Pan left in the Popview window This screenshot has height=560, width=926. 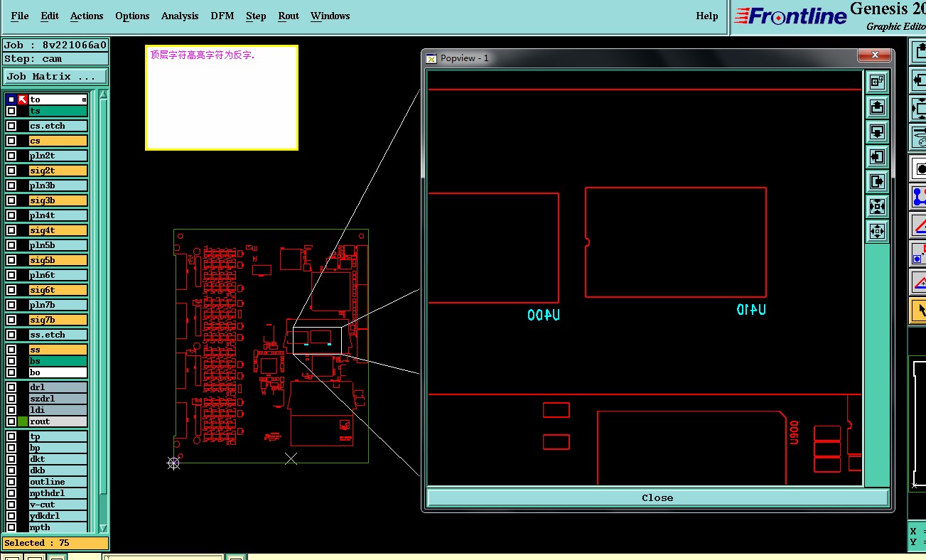pyautogui.click(x=877, y=156)
